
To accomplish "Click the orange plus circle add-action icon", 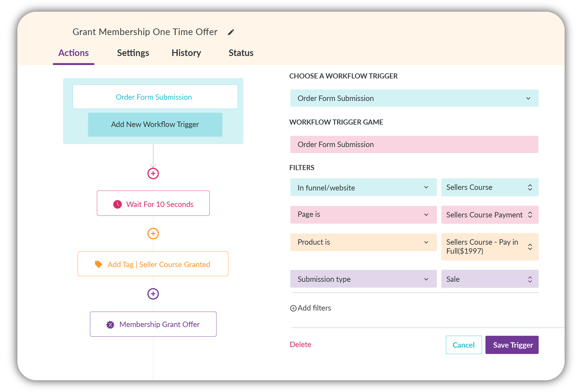I will tap(153, 234).
